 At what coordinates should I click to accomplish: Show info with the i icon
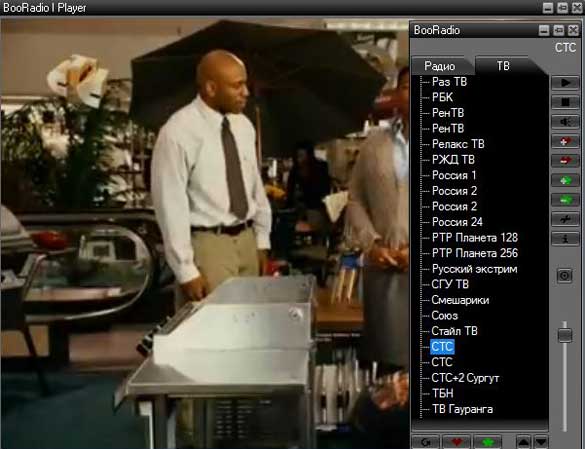pos(565,238)
